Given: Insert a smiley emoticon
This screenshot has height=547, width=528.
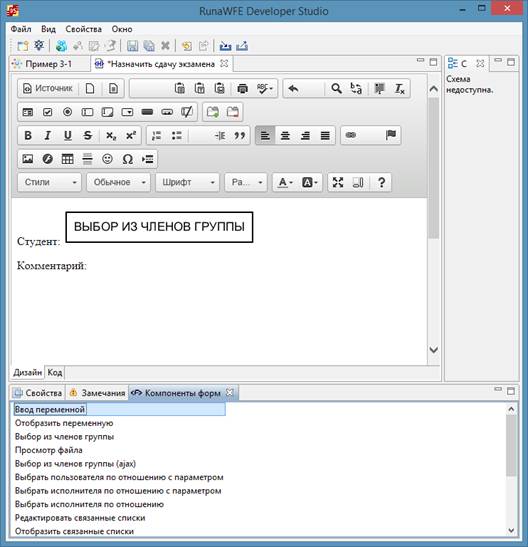Looking at the screenshot, I should coord(107,159).
